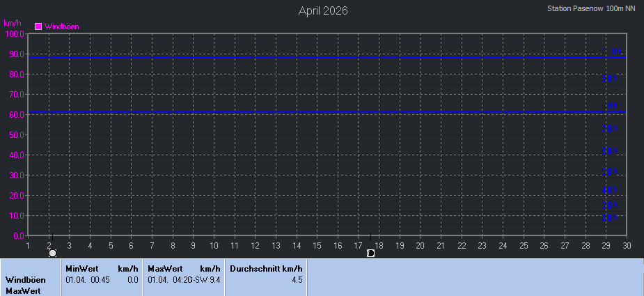Click the 10 Bft marker label

(615, 52)
